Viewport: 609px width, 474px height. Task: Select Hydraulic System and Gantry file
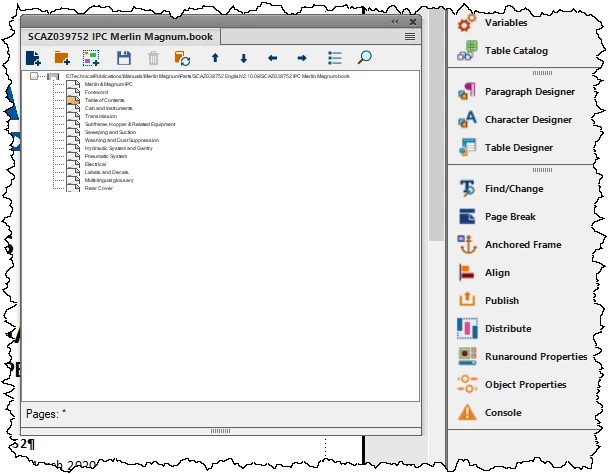118,148
